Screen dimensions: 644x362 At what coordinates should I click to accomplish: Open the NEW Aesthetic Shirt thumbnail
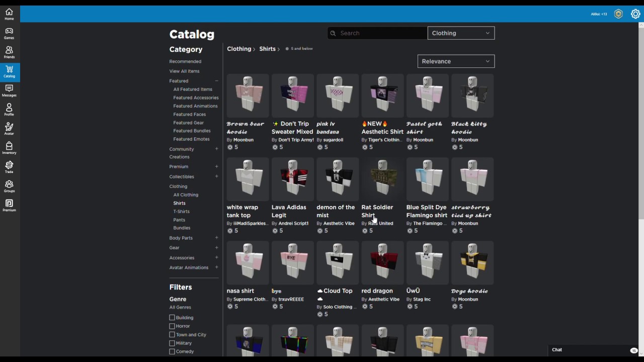(x=382, y=96)
